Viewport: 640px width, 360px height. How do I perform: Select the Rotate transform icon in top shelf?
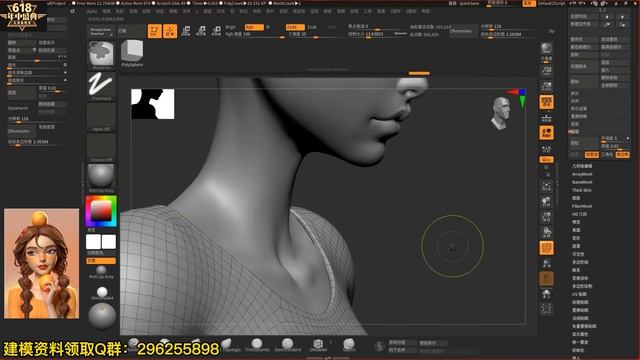coord(216,31)
